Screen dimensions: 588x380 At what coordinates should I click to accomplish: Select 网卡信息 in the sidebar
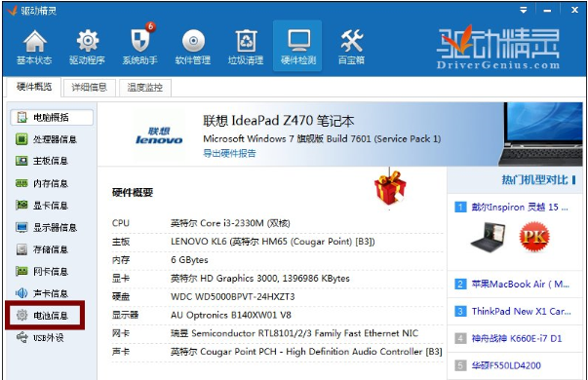[x=42, y=271]
